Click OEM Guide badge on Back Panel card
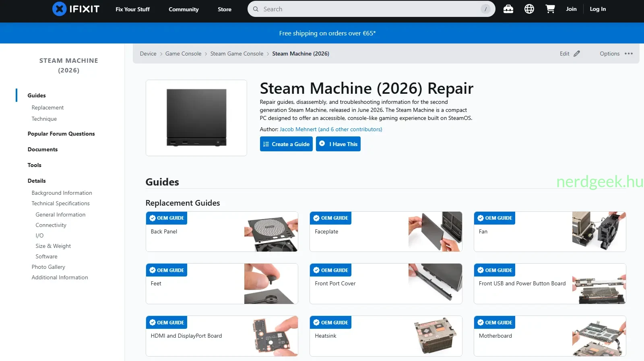644x361 pixels. [x=167, y=218]
